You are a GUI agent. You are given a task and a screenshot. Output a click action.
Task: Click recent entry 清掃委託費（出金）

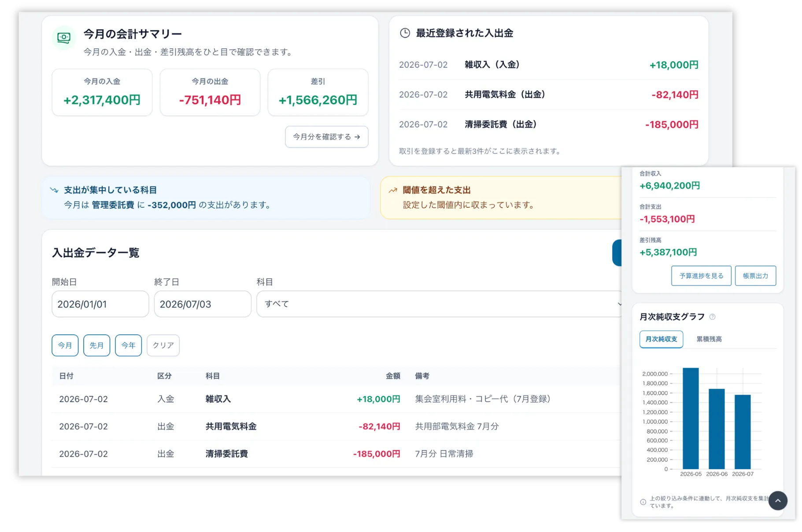(x=549, y=125)
